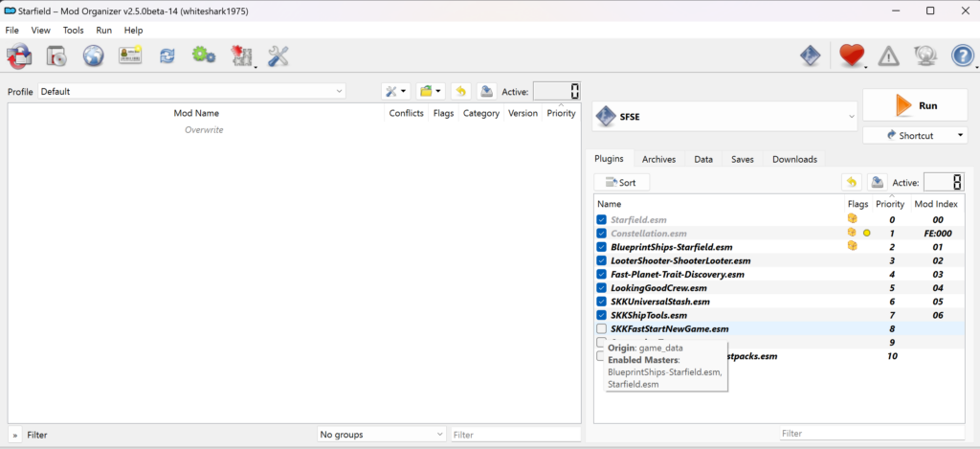Image resolution: width=980 pixels, height=449 pixels.
Task: Open the Notifications warning triangle icon
Action: [889, 56]
